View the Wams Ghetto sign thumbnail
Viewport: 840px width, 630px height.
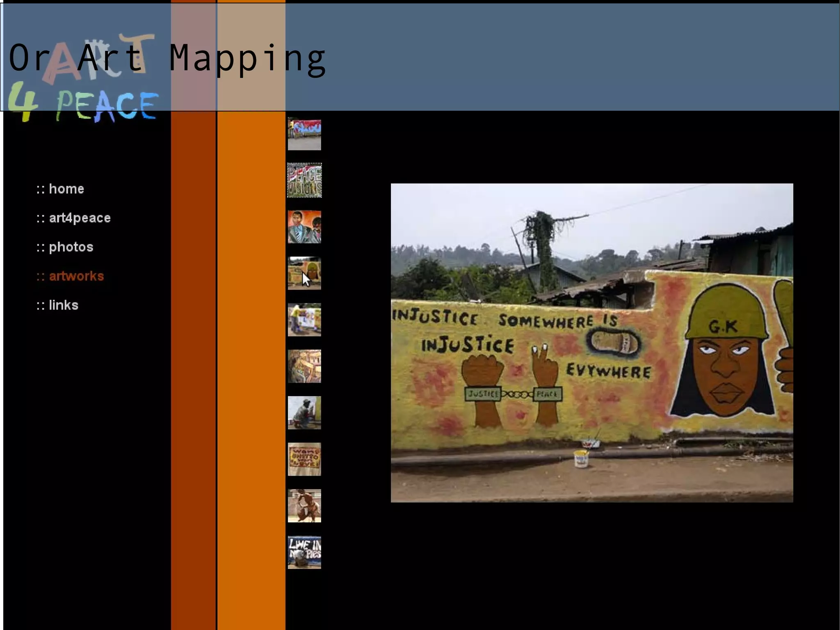(304, 459)
